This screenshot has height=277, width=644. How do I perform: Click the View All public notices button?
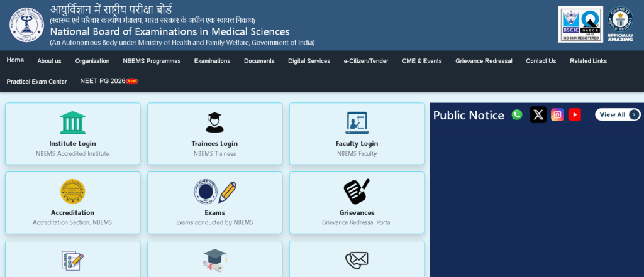(x=618, y=114)
